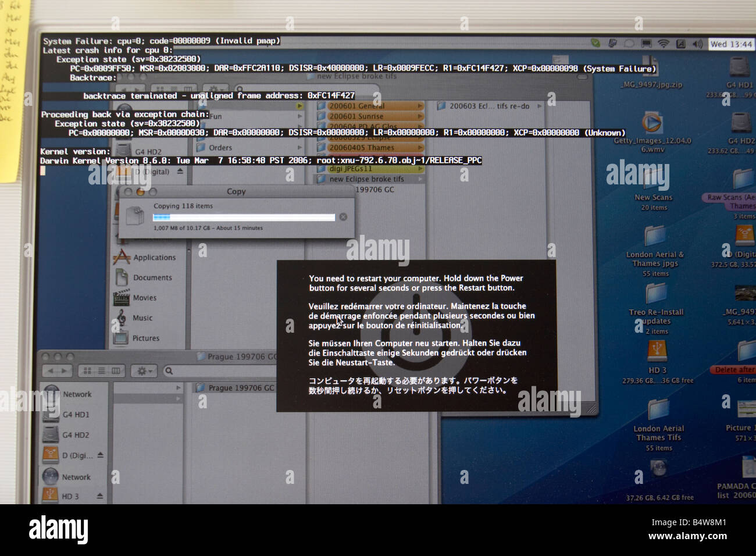Click the Copying 118 items text
Viewport: 756px width, 556px height.
[183, 206]
